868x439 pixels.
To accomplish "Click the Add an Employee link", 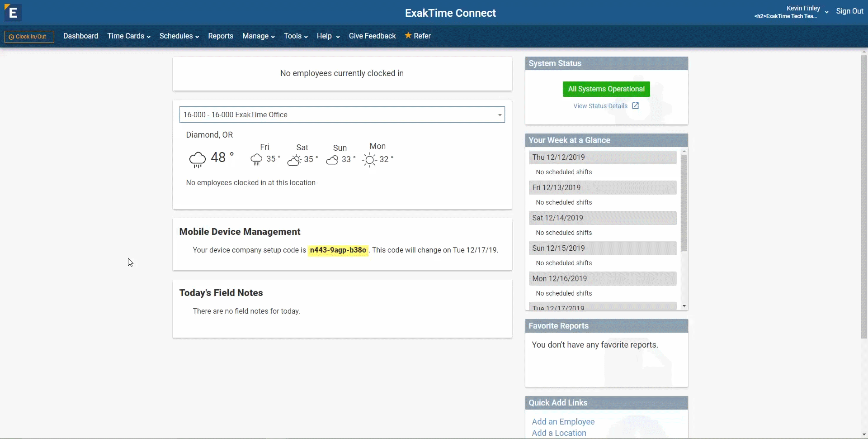I will click(x=563, y=421).
